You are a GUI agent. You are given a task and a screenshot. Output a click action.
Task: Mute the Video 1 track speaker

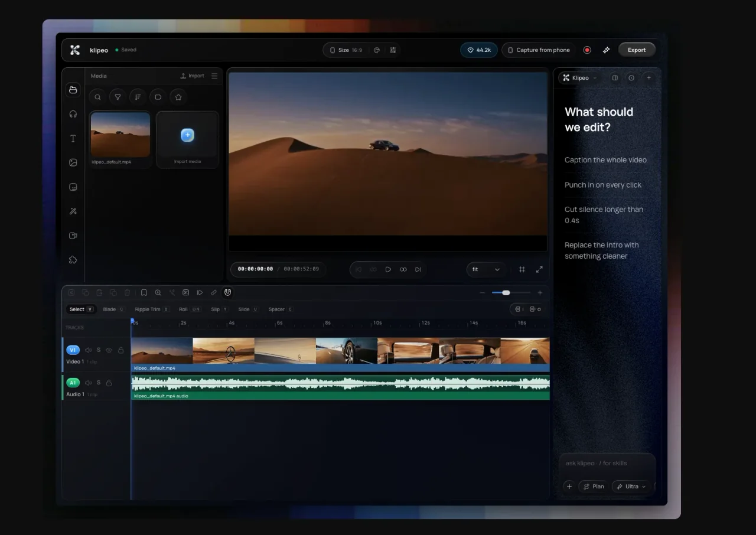[x=88, y=350]
